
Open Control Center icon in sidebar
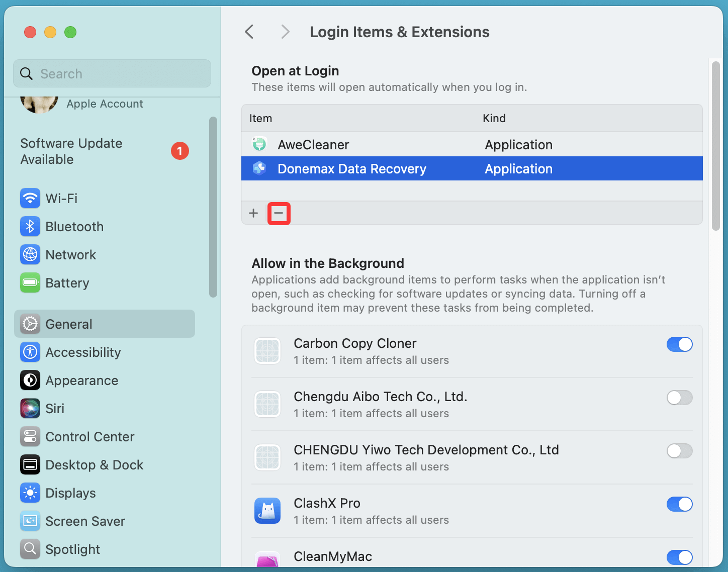pyautogui.click(x=30, y=437)
